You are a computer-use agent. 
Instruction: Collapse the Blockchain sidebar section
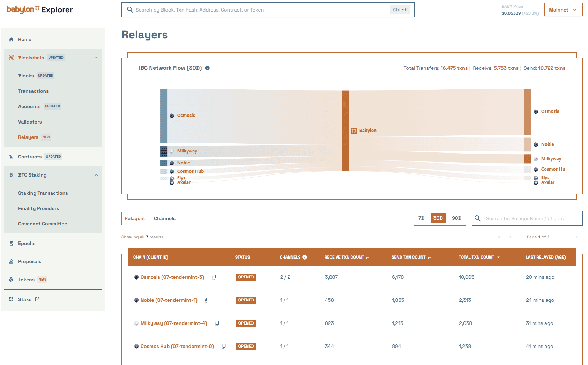point(96,58)
